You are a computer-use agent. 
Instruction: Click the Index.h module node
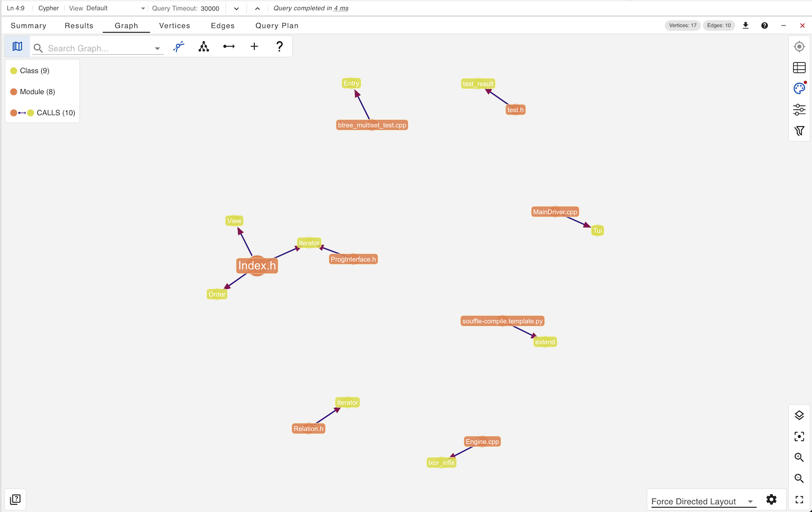[257, 266]
